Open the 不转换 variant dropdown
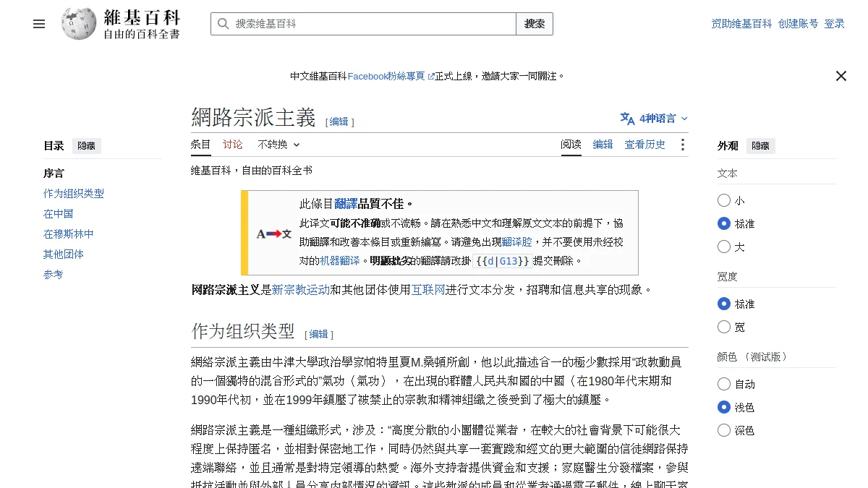The height and width of the screenshot is (488, 868). click(278, 145)
